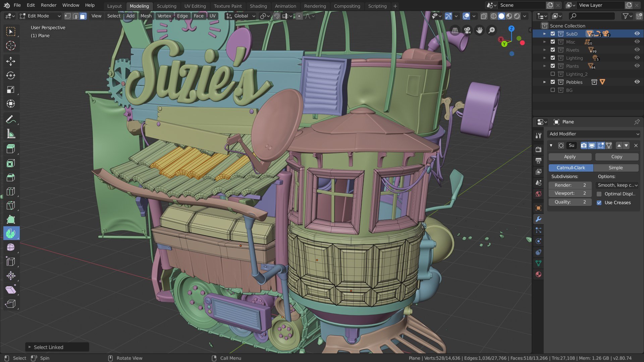Click the Apply button on modifier
Viewport: 644px width, 362px height.
tap(570, 157)
